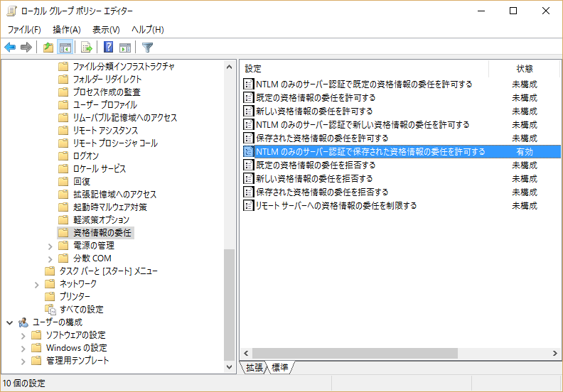Select ロケール サービス in the tree
The height and width of the screenshot is (392, 563).
pos(100,168)
